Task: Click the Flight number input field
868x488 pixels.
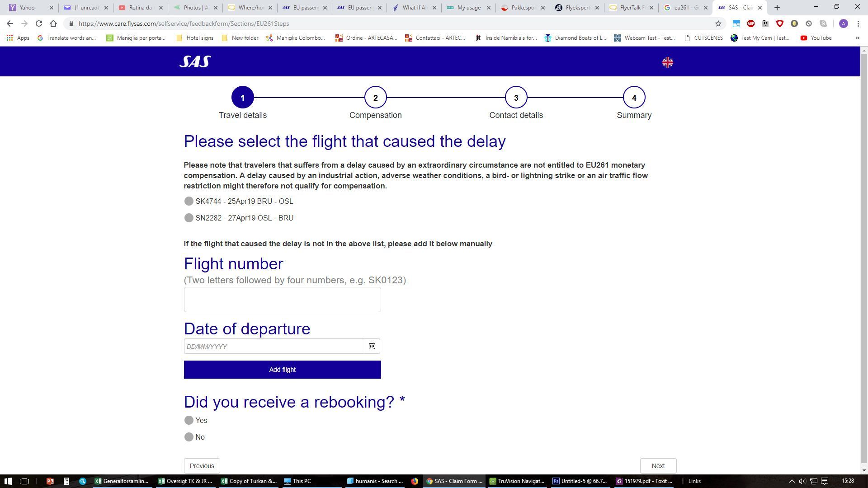Action: [x=282, y=300]
